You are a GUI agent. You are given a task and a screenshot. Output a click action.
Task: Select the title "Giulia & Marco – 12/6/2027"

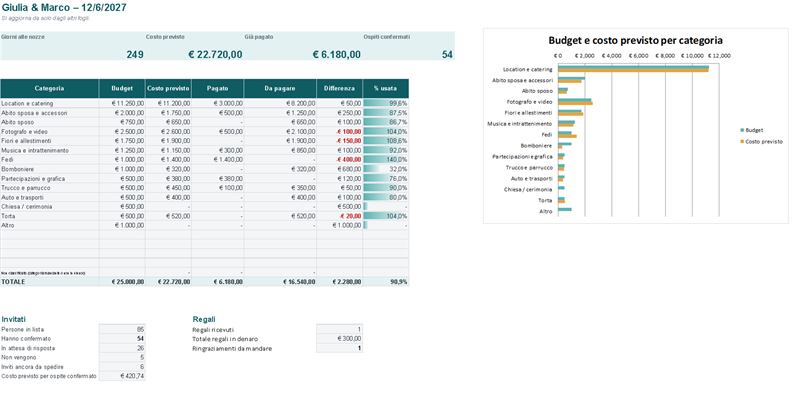64,8
